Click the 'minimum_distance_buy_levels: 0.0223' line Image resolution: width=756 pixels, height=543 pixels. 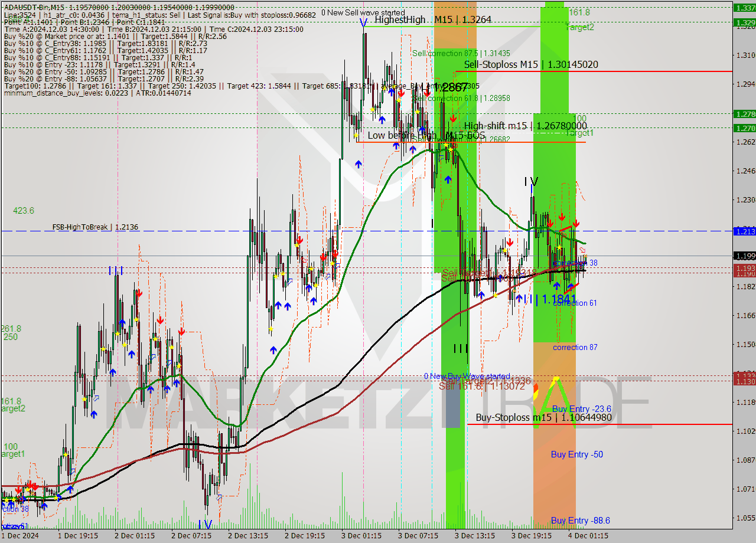[x=97, y=93]
